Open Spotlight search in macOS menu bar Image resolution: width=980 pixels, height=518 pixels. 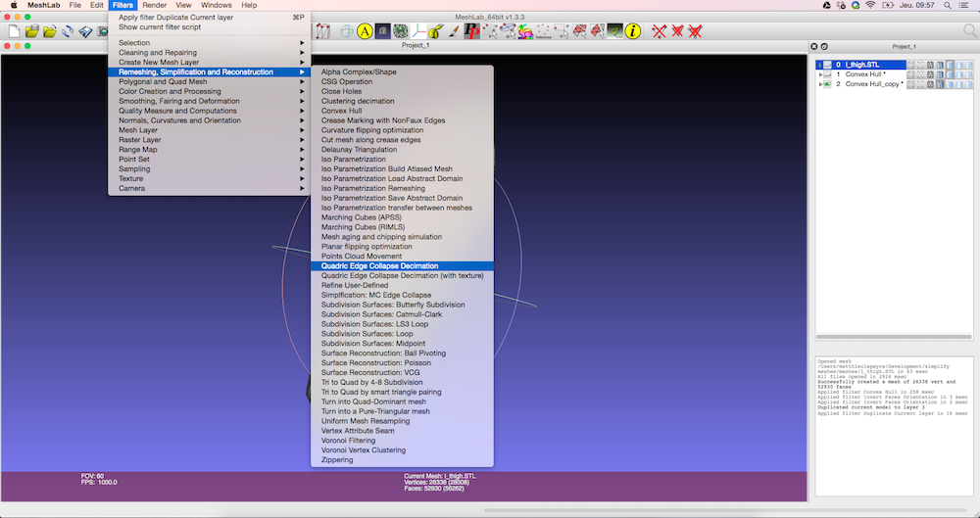pos(948,5)
